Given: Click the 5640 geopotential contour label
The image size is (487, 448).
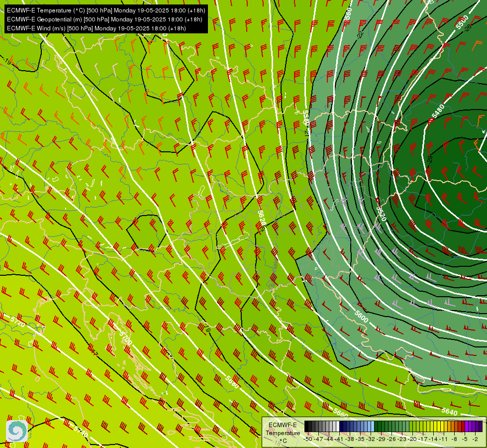Looking at the screenshot, I should pos(449,412).
